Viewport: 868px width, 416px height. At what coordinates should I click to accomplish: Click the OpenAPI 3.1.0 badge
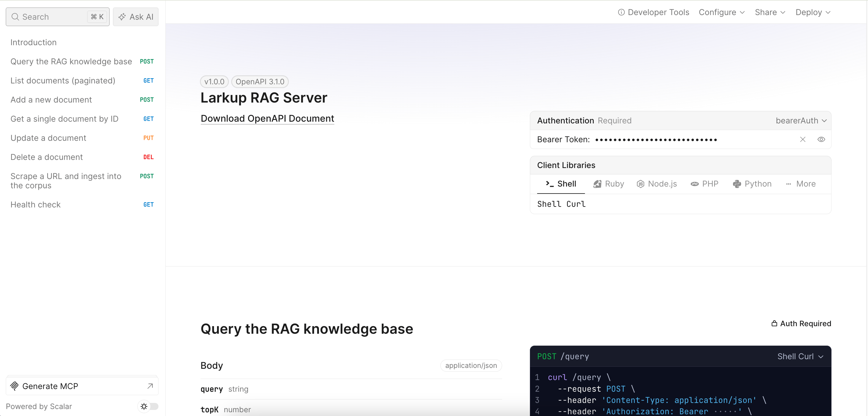pyautogui.click(x=260, y=81)
